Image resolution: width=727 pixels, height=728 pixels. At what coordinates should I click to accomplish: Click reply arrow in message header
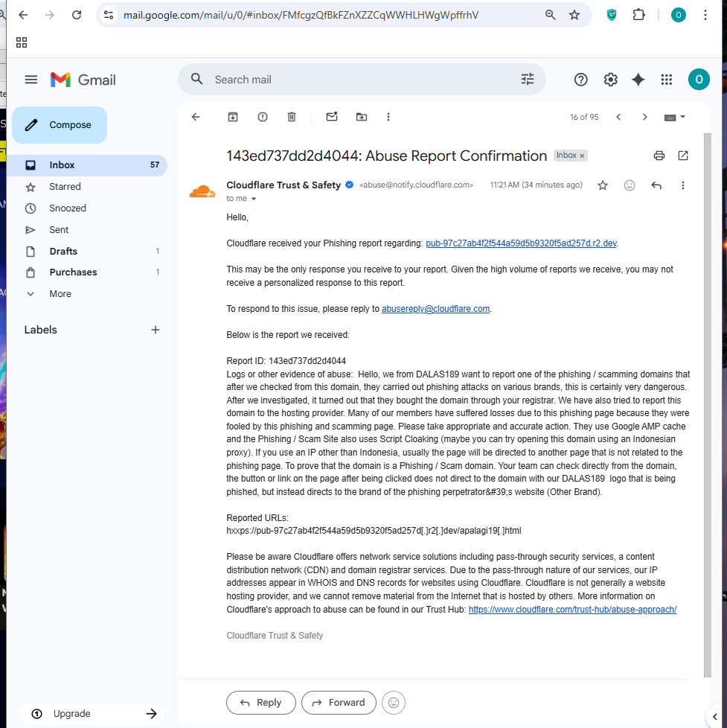656,185
